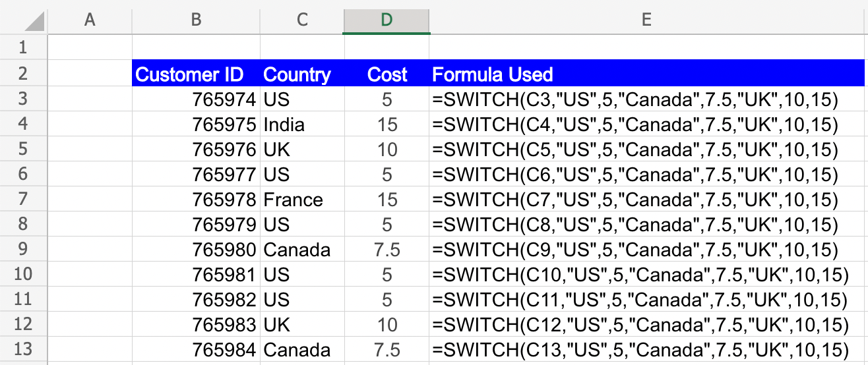Click the UK cell in row 5
This screenshot has width=868, height=365.
coord(302,149)
